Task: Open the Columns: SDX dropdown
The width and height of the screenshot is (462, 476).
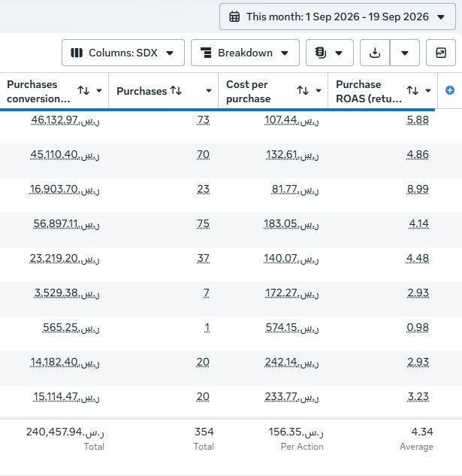Action: tap(123, 53)
